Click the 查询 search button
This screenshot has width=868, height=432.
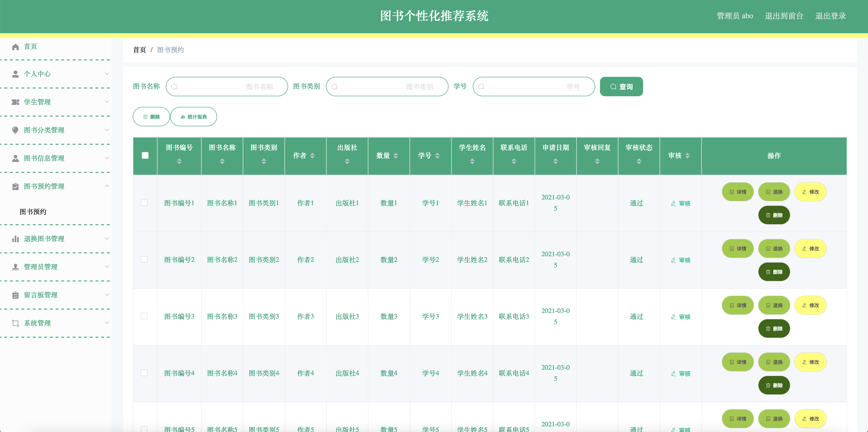coord(621,87)
